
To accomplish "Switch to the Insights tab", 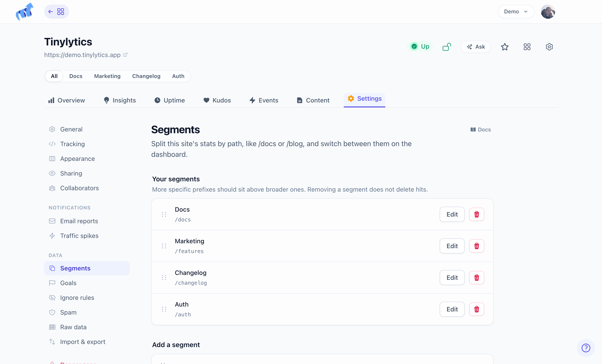I will point(120,100).
